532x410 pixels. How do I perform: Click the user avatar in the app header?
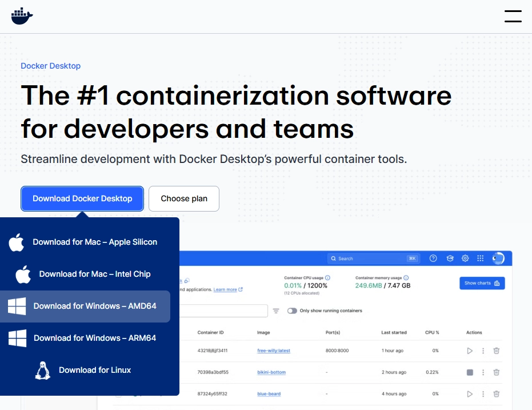click(x=498, y=258)
